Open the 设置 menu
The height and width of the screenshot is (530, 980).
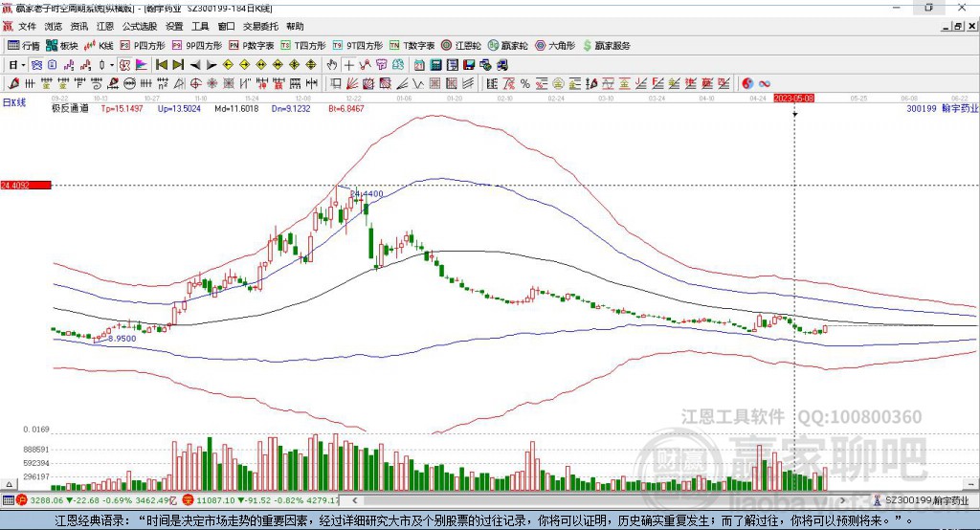tap(174, 26)
